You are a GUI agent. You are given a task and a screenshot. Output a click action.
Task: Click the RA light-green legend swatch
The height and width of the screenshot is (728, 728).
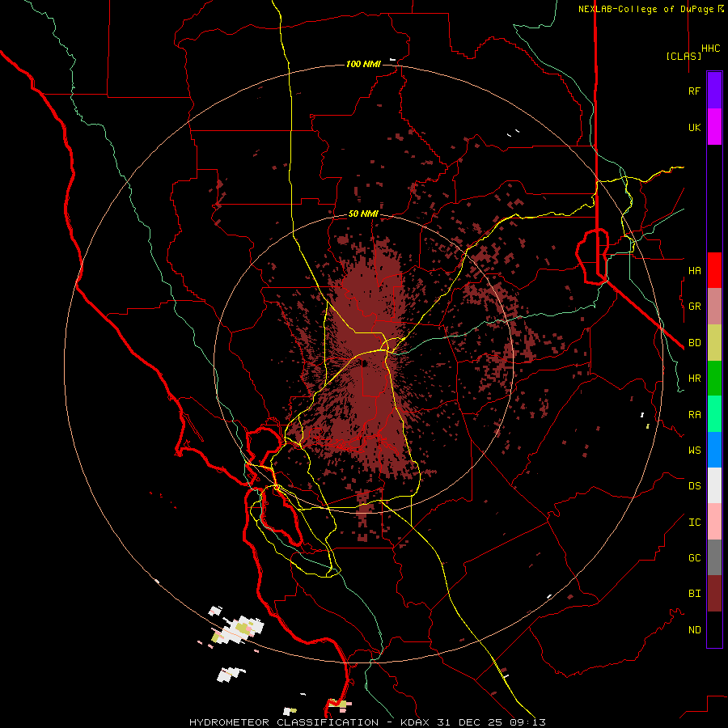pos(714,414)
